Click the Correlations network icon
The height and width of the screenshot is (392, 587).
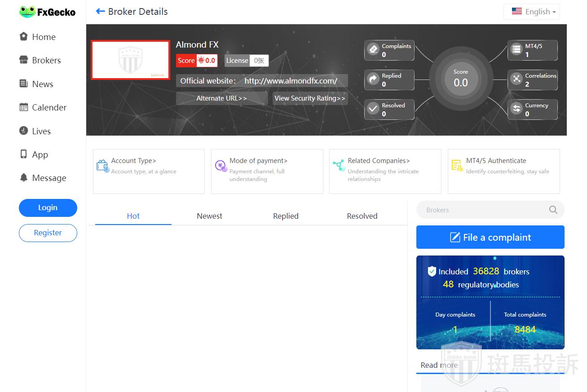point(517,79)
